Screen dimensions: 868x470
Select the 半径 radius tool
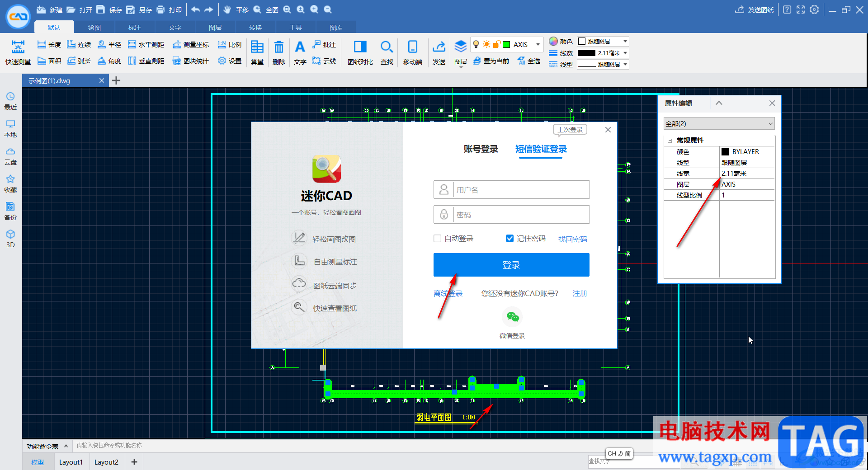tap(109, 45)
